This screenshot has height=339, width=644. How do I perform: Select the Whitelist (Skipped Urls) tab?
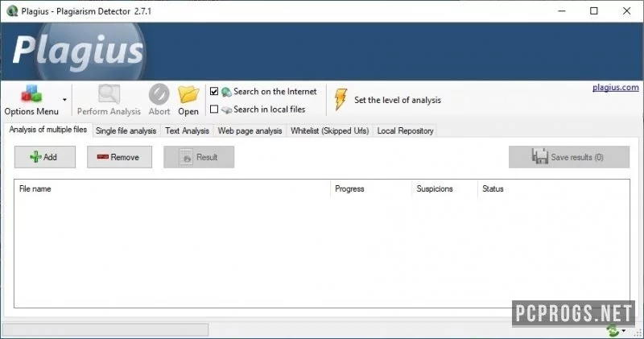(329, 130)
